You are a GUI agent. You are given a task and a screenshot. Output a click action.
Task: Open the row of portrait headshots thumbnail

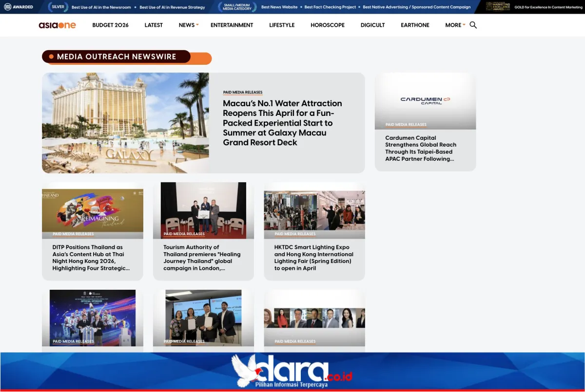[x=314, y=318]
